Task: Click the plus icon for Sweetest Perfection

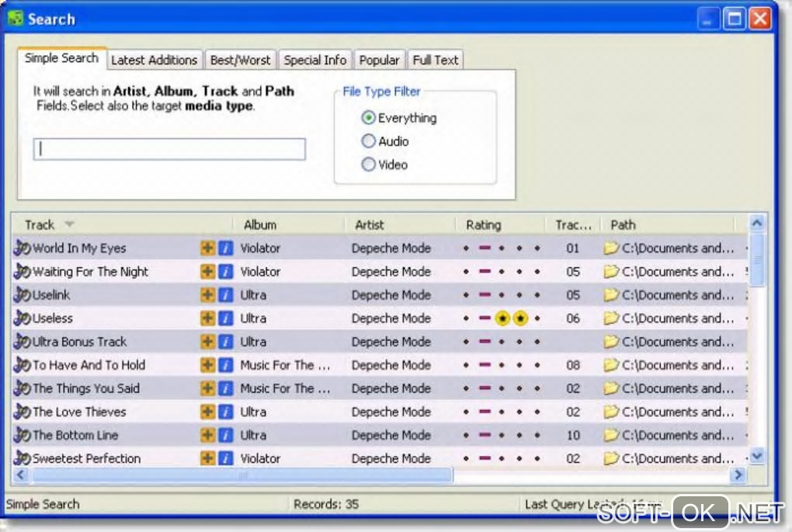Action: (207, 458)
